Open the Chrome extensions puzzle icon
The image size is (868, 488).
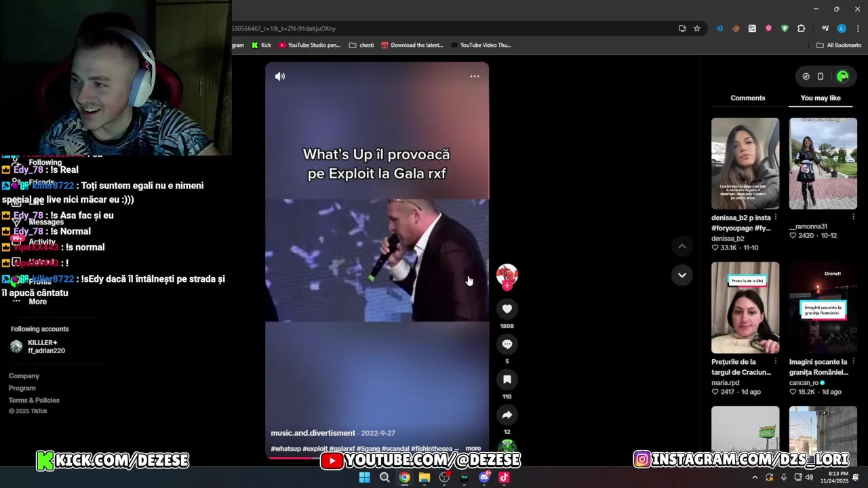(801, 28)
